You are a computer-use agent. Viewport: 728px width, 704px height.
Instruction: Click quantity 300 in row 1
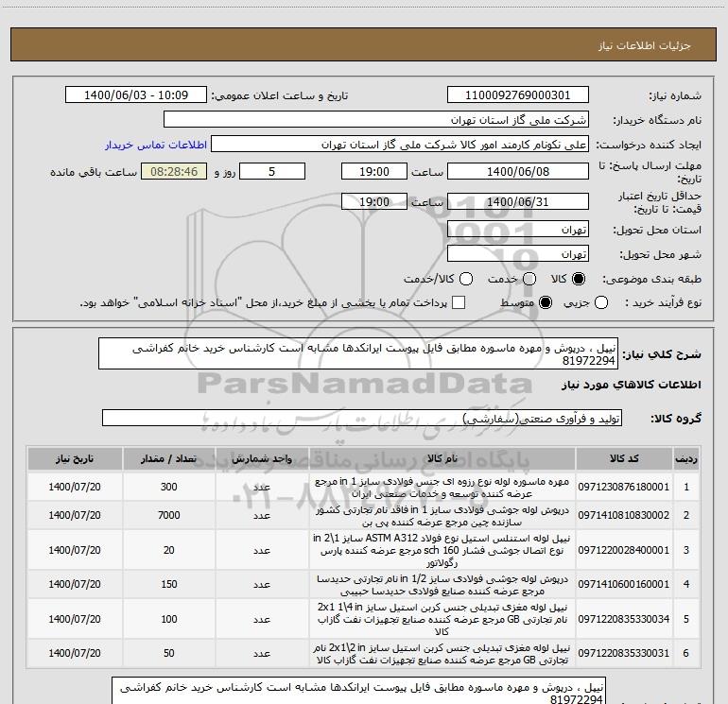coord(169,487)
